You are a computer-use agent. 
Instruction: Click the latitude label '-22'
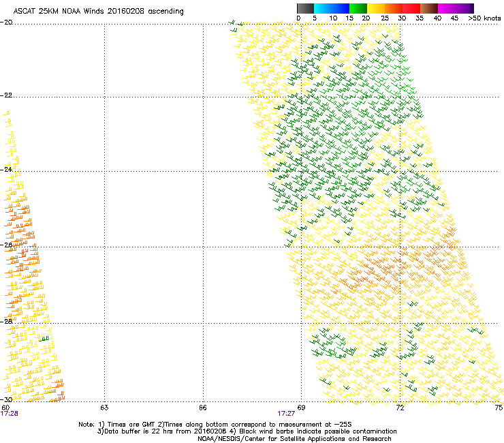[x=6, y=95]
